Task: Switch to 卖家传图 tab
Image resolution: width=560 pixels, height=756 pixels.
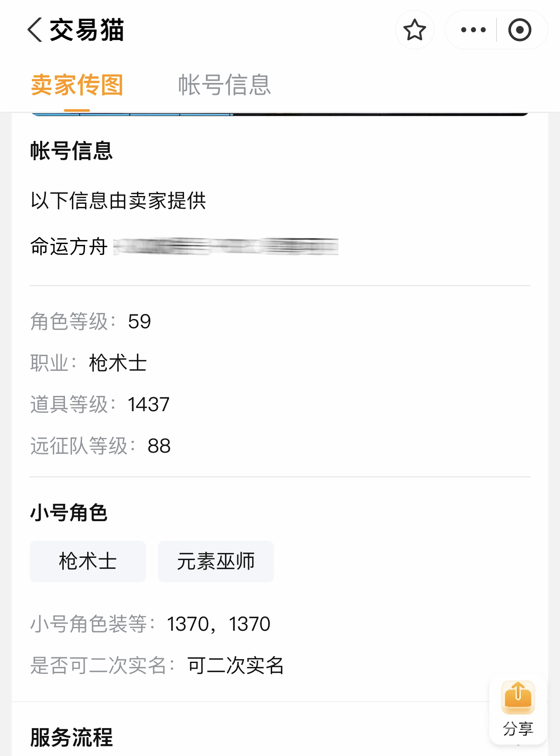Action: coord(77,85)
